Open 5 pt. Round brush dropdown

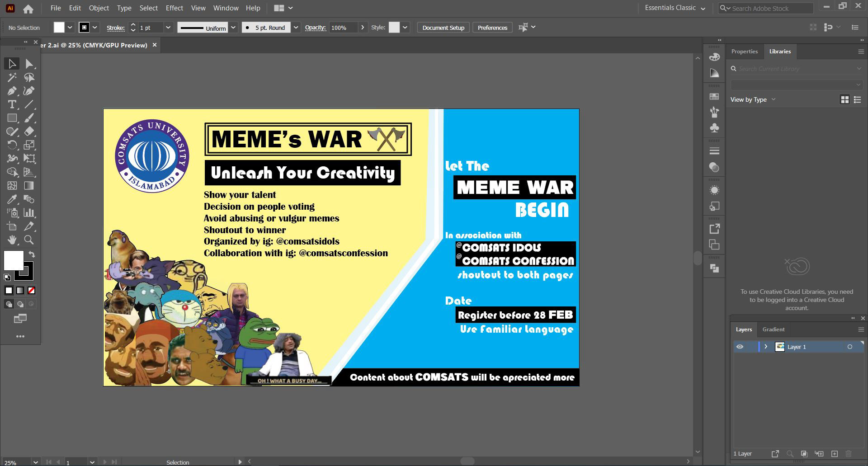pyautogui.click(x=296, y=28)
